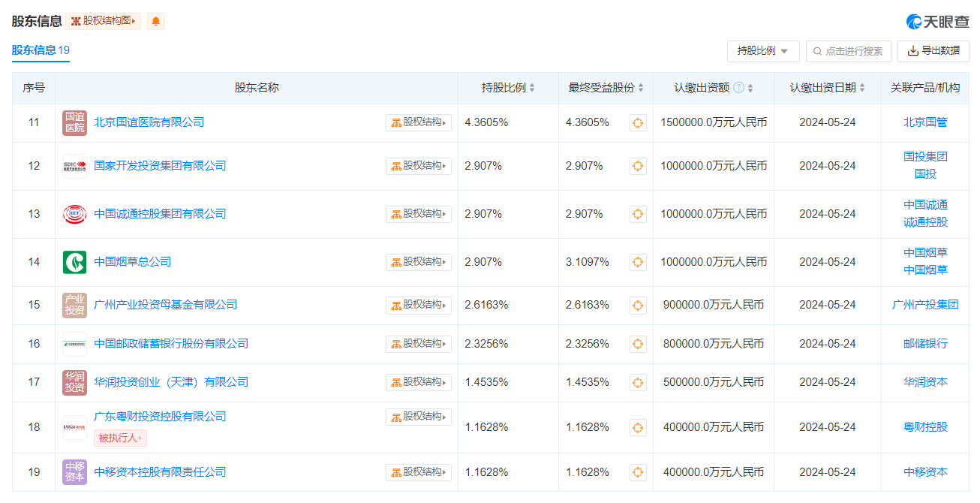Viewport: 980px width, 503px height.
Task: Click 国家开发投资集团 SDIC logo icon
Action: (x=74, y=166)
